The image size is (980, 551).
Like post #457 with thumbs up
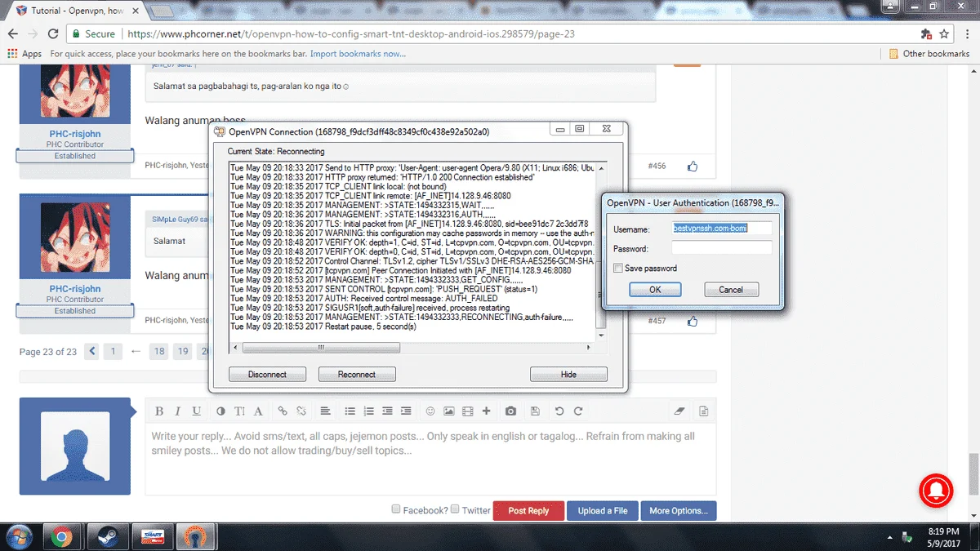pos(693,322)
